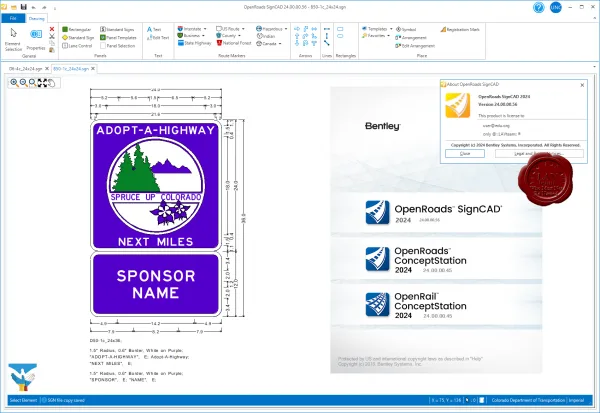600x413 pixels.
Task: Click the red X delete icon
Action: (x=52, y=29)
